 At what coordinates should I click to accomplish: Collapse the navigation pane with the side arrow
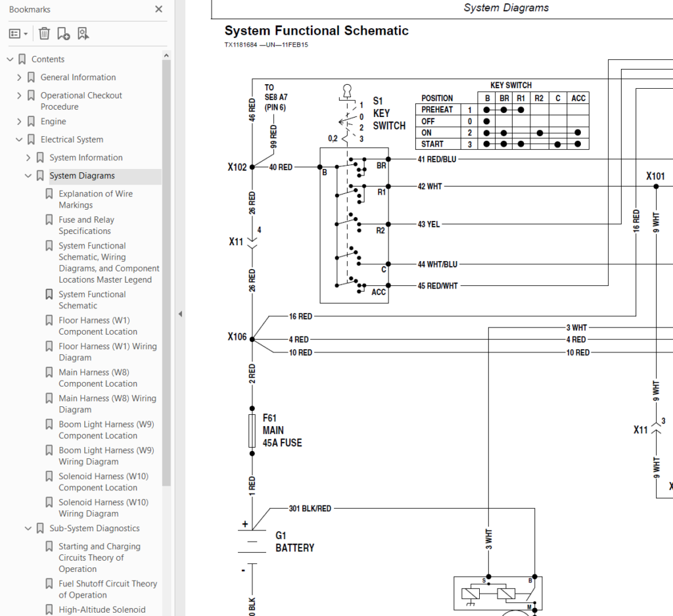[x=180, y=314]
